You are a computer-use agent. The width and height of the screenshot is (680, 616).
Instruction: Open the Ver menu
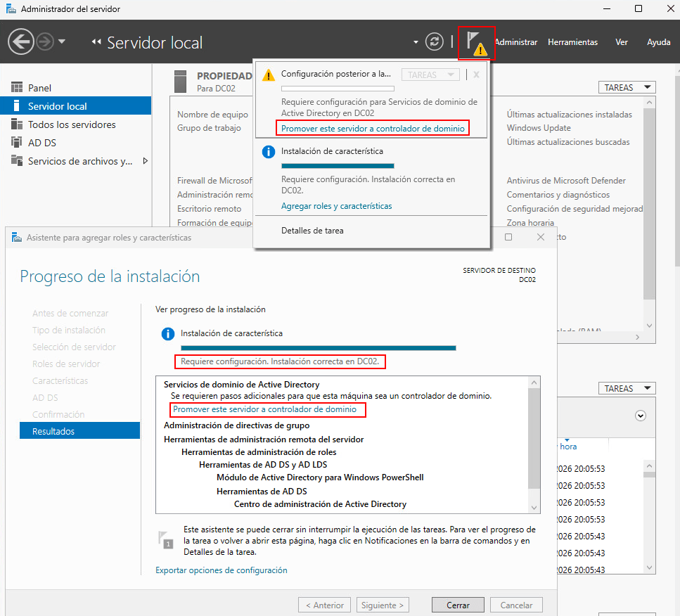pos(622,42)
